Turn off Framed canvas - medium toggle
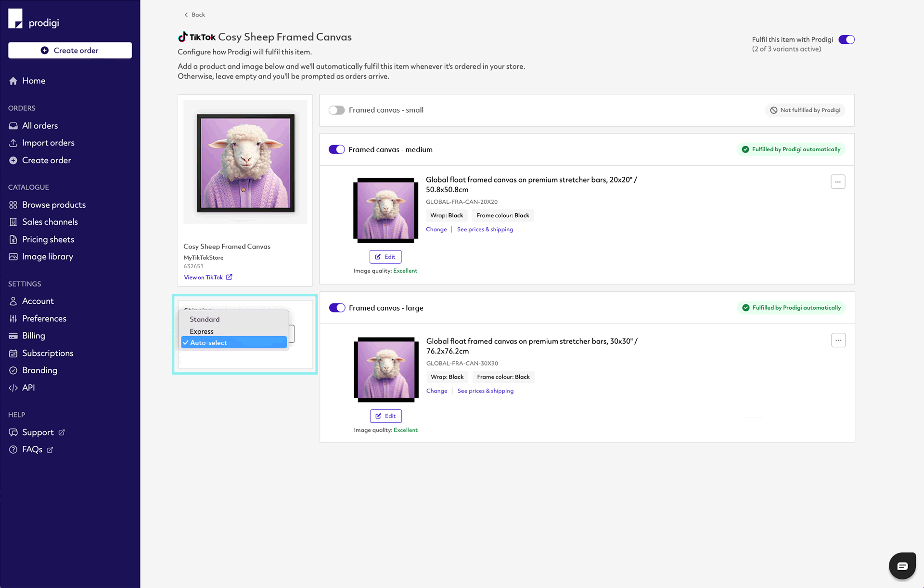 pyautogui.click(x=337, y=149)
